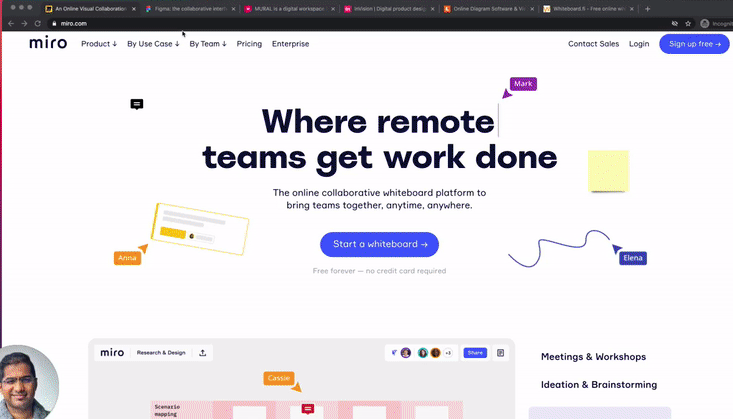
Task: Expand the Product dropdown menu
Action: (99, 43)
